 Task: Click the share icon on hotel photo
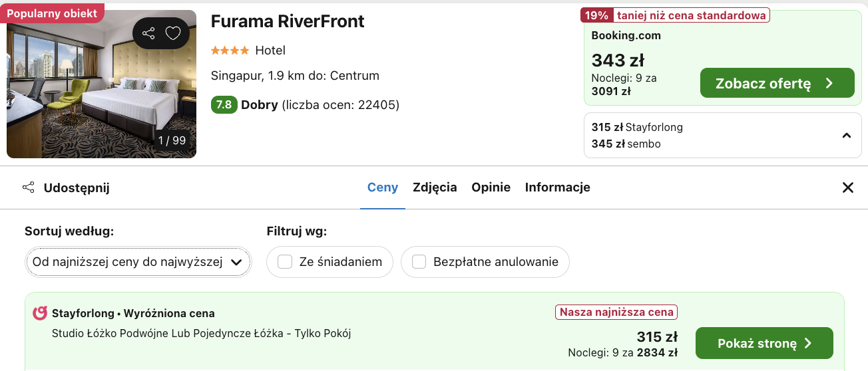[x=148, y=33]
